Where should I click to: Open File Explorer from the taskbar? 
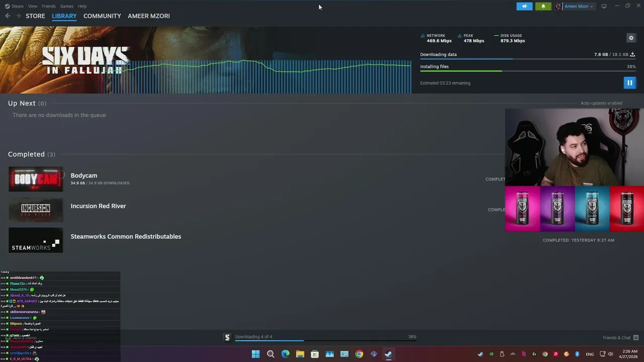click(x=300, y=354)
